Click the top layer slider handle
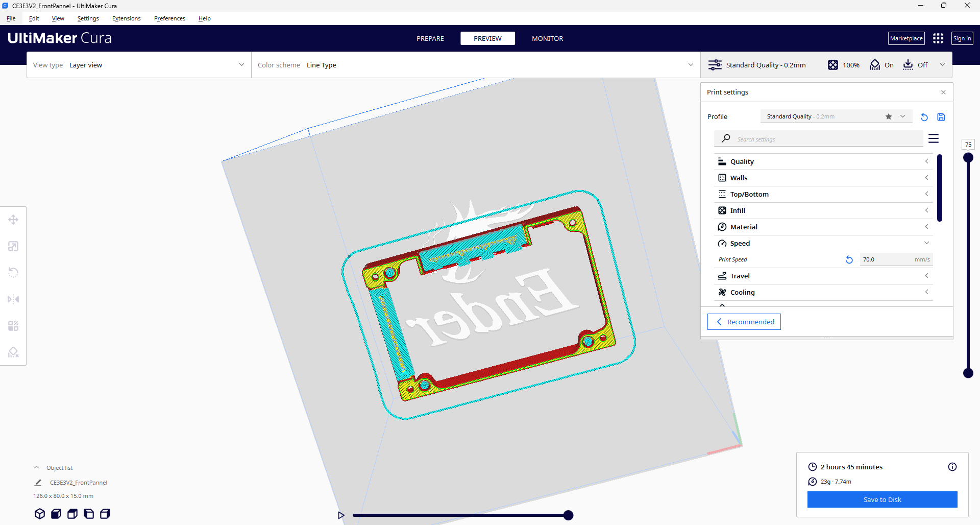This screenshot has width=980, height=525. click(x=968, y=158)
